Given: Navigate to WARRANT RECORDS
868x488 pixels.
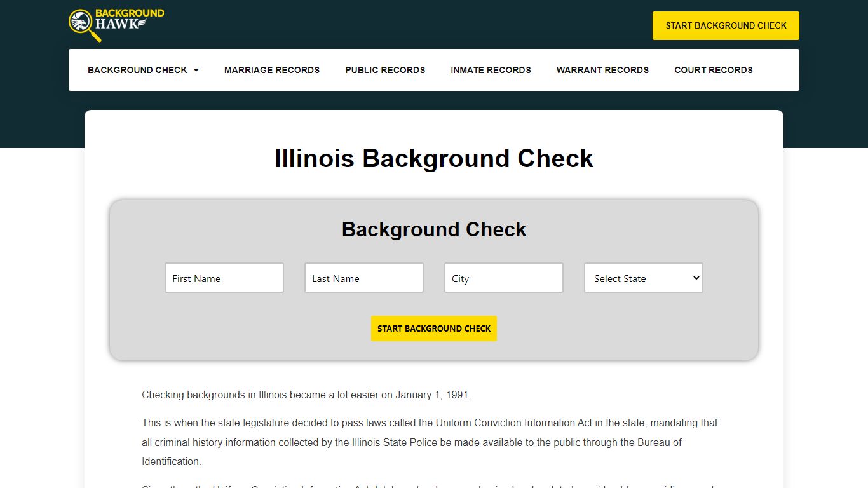Looking at the screenshot, I should [602, 70].
